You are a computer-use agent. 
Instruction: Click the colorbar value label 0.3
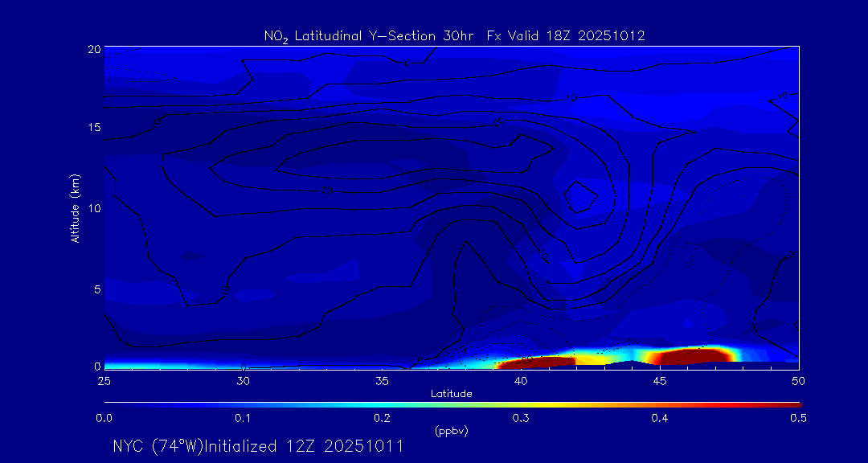click(520, 419)
